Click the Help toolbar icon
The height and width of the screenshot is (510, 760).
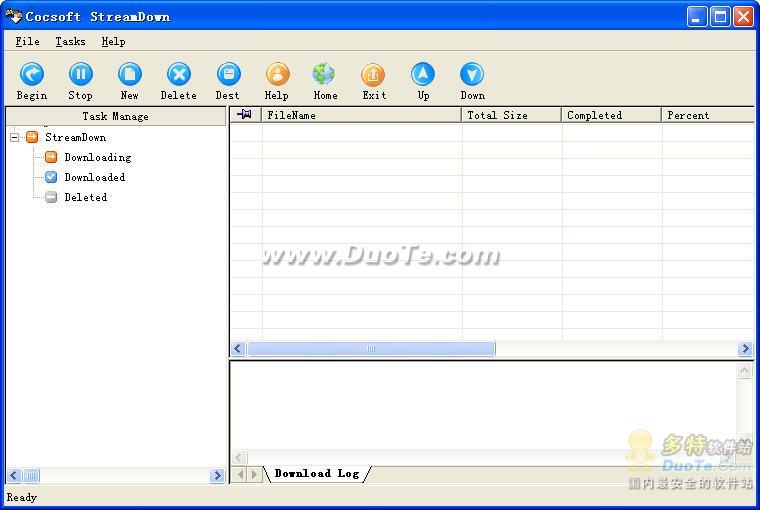277,74
